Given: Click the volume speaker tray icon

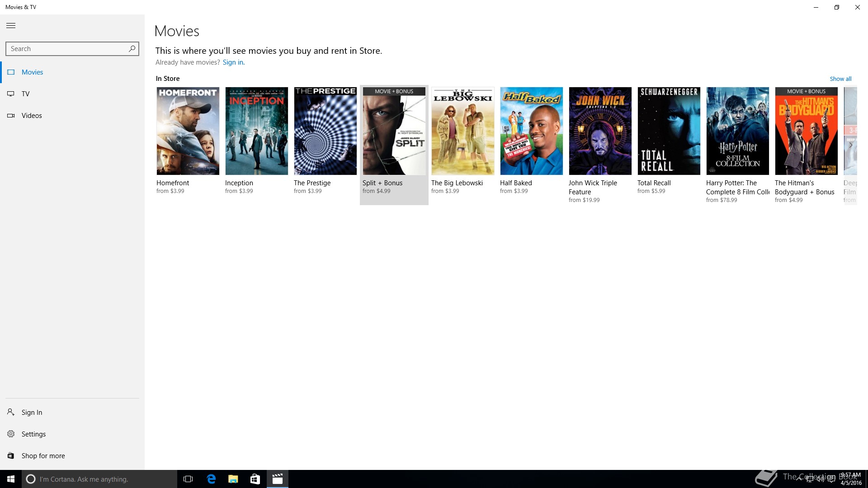Looking at the screenshot, I should click(x=821, y=479).
